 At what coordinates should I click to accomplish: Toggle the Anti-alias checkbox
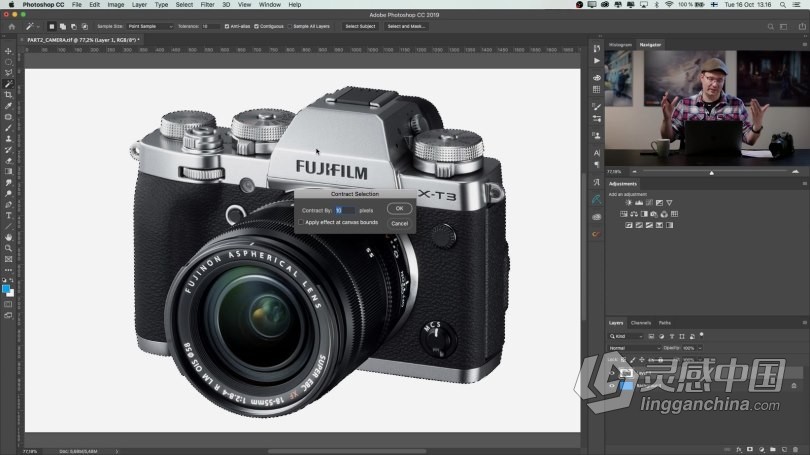coord(227,26)
